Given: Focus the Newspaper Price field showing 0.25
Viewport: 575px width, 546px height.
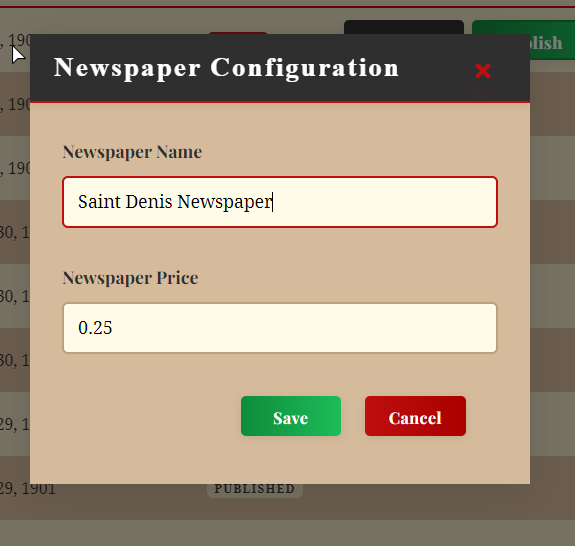Looking at the screenshot, I should (x=280, y=328).
